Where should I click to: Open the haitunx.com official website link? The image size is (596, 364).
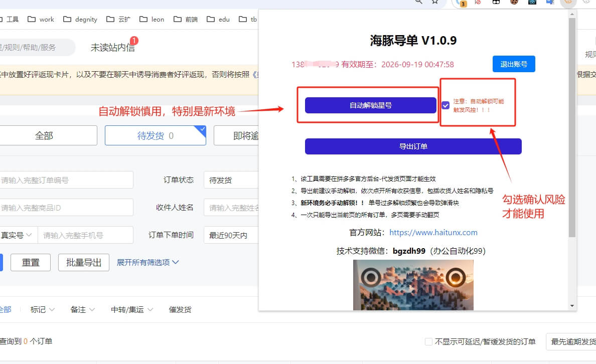coord(433,232)
